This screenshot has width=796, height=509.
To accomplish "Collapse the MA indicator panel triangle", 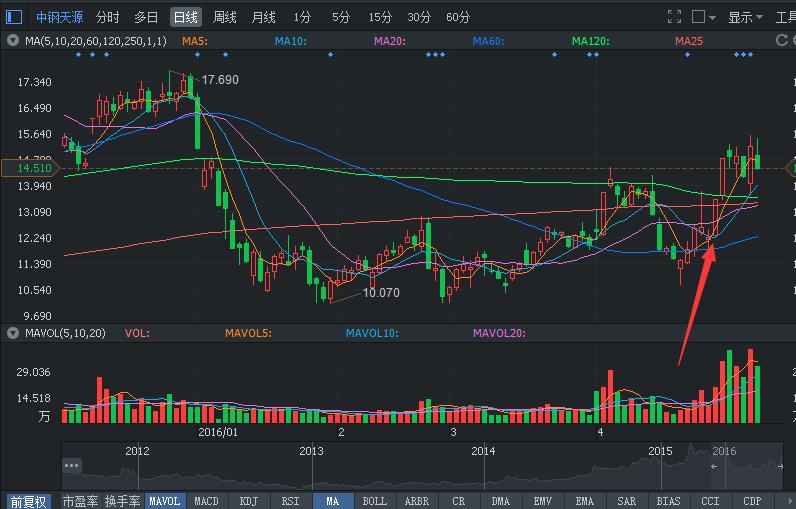I will [x=12, y=41].
